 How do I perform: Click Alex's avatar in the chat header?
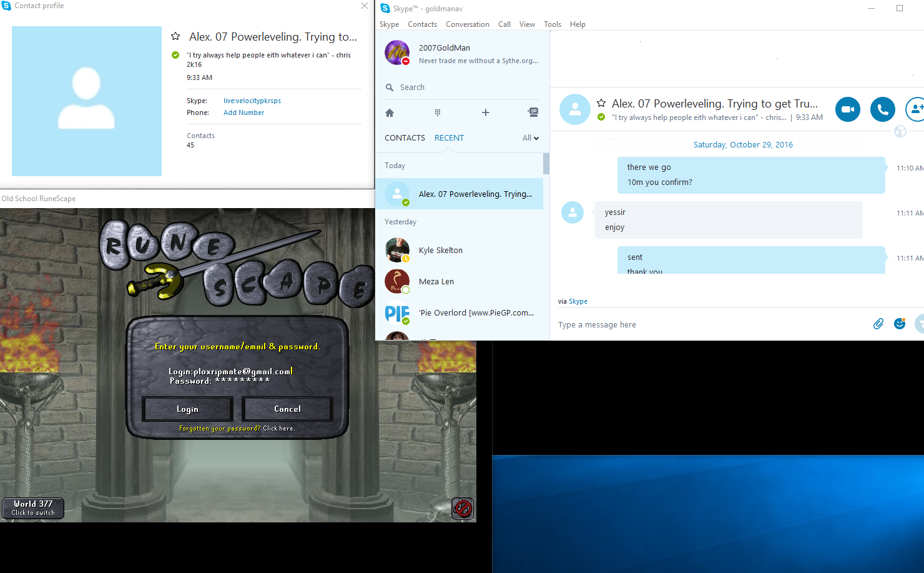tap(575, 109)
